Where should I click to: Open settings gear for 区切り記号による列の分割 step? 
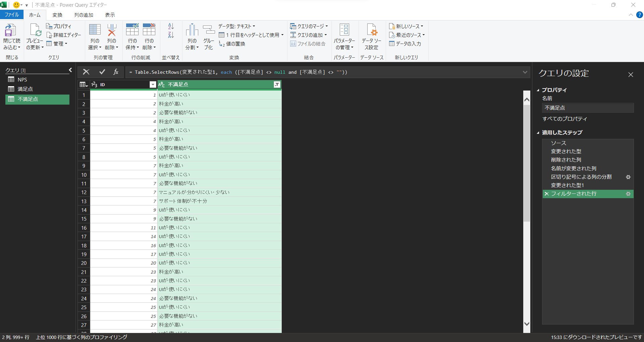click(x=628, y=177)
